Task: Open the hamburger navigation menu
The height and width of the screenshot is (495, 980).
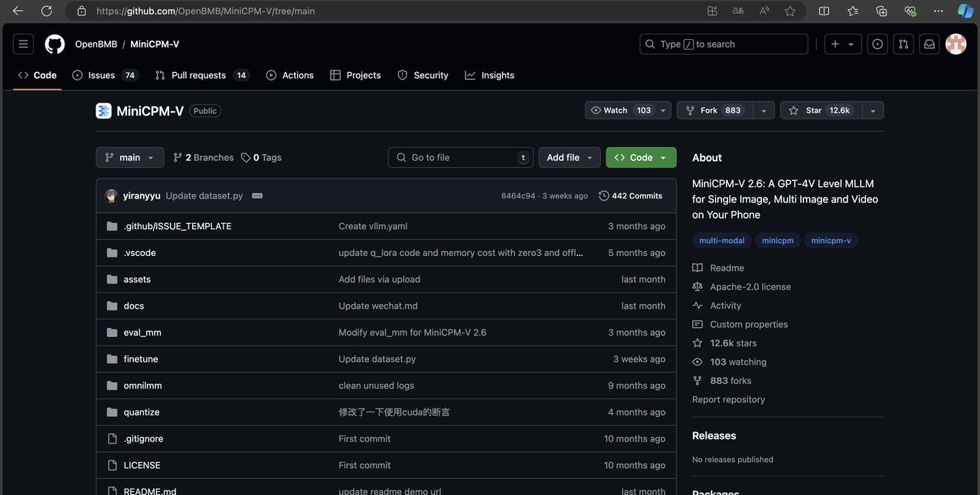Action: point(23,44)
